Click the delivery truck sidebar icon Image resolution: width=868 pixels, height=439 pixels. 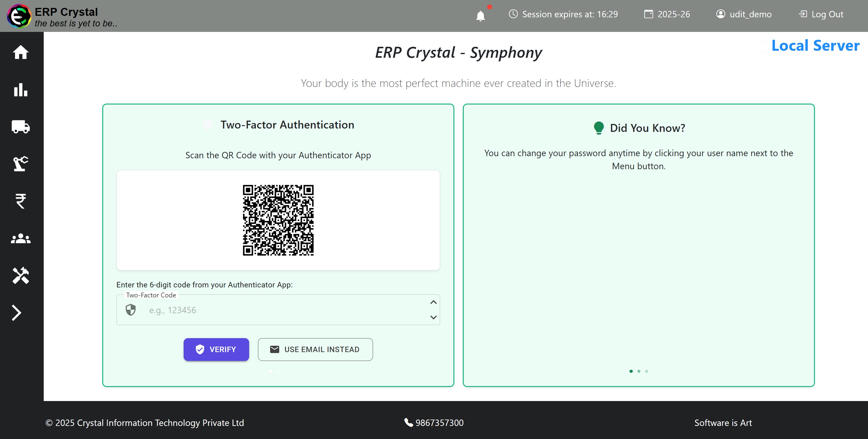pyautogui.click(x=21, y=127)
